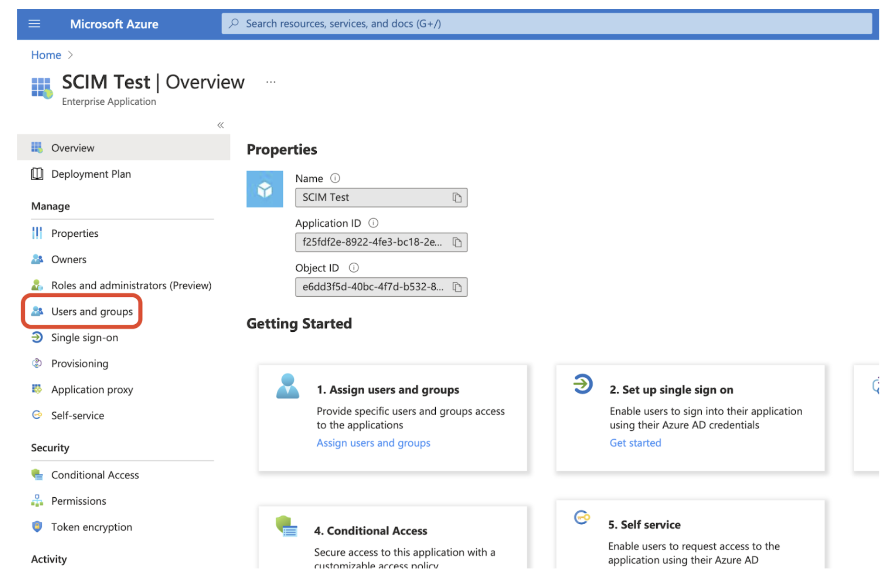The height and width of the screenshot is (588, 892).
Task: Open Application proxy settings
Action: pos(92,390)
